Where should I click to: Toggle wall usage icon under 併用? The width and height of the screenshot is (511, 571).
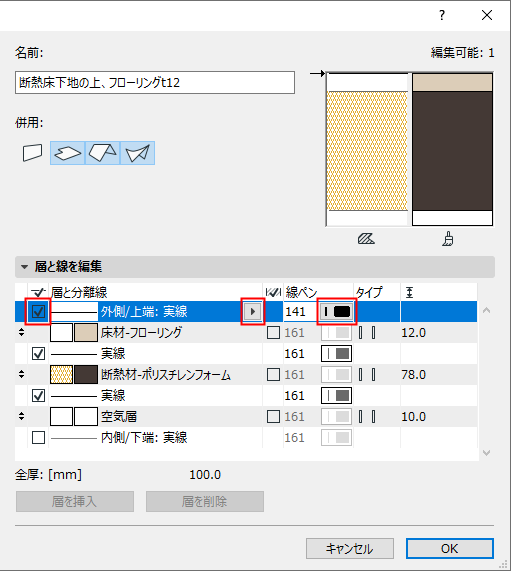32,153
